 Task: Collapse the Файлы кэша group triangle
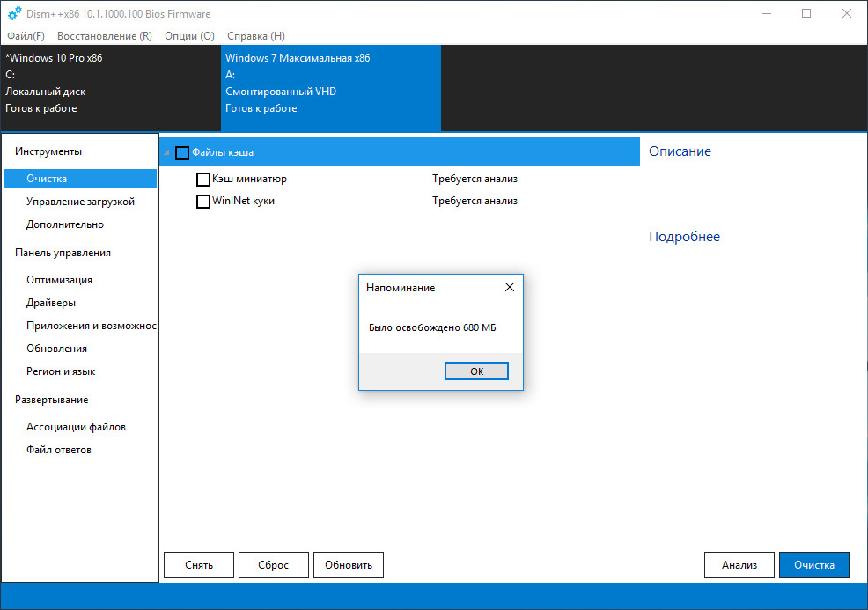click(166, 152)
